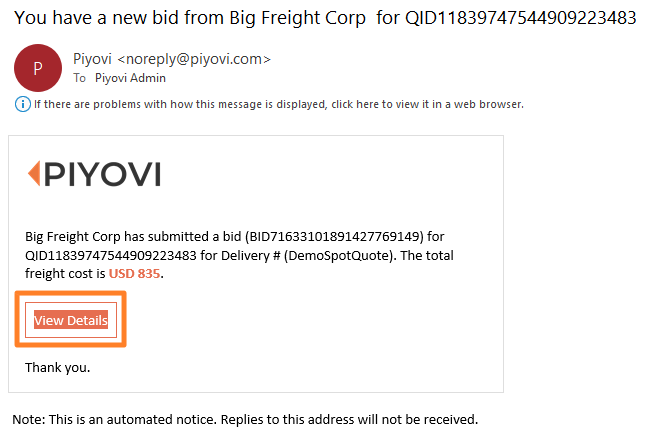Click the QID number in the email body

(x=111, y=256)
